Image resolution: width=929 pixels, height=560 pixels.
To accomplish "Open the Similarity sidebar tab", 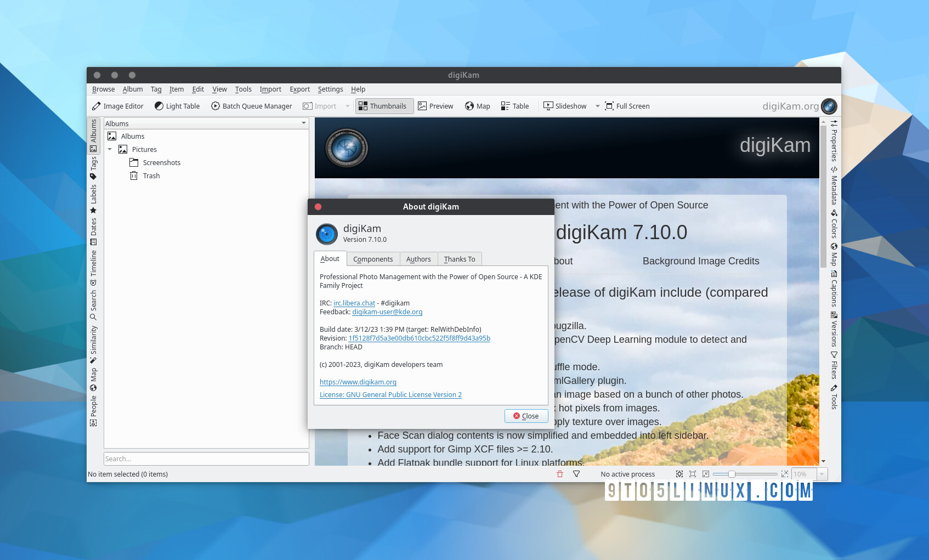I will 93,344.
